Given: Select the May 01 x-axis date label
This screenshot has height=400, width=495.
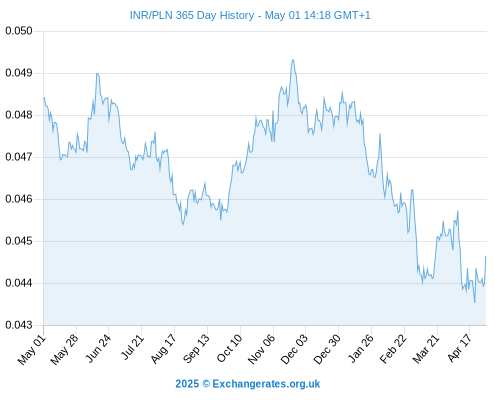Looking at the screenshot, I should pos(32,349).
